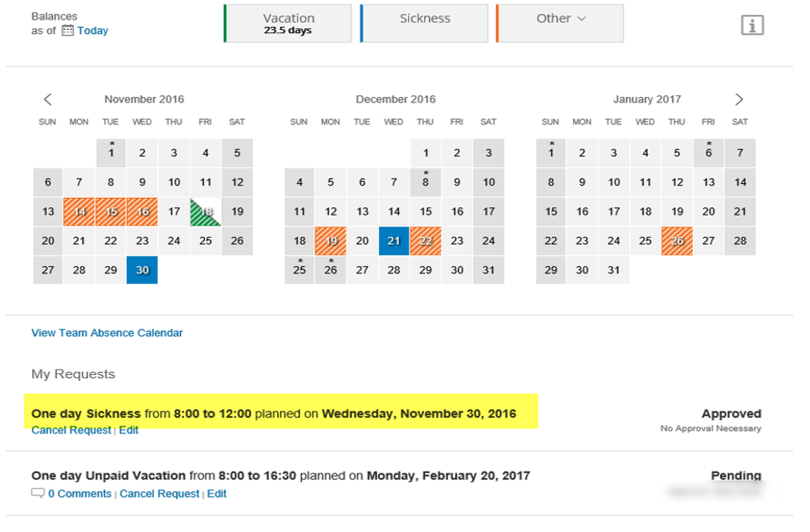
Task: Click the comments speech bubble icon
Action: point(38,494)
